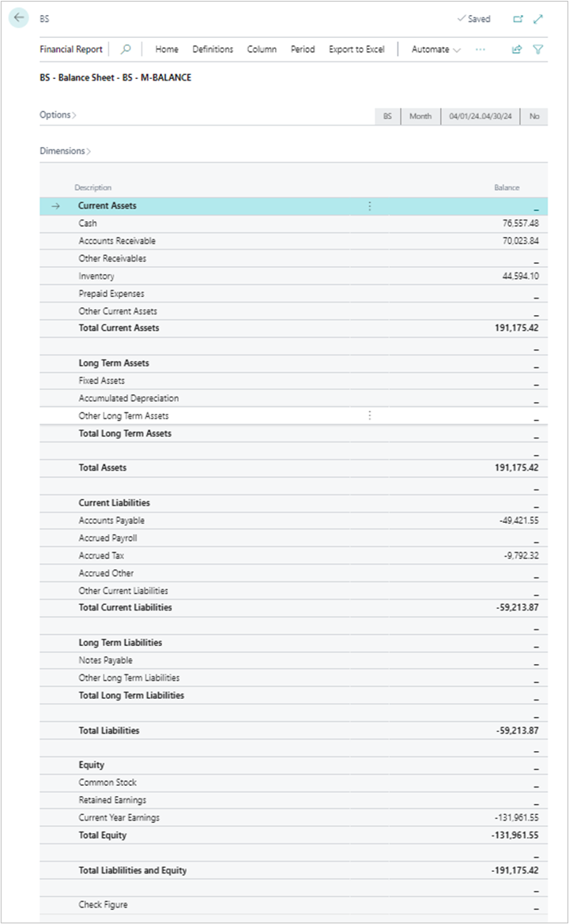The image size is (569, 924).
Task: Open the search magnifier icon
Action: (x=126, y=49)
